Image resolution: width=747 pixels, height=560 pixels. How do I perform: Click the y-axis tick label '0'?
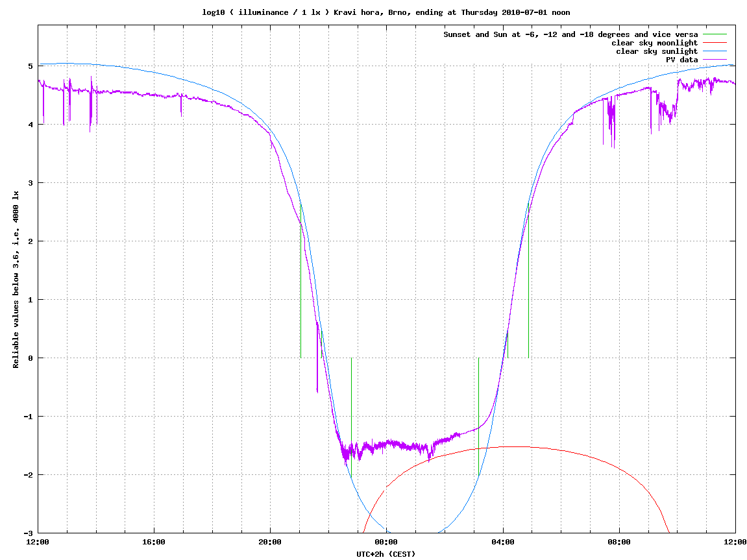pyautogui.click(x=31, y=358)
